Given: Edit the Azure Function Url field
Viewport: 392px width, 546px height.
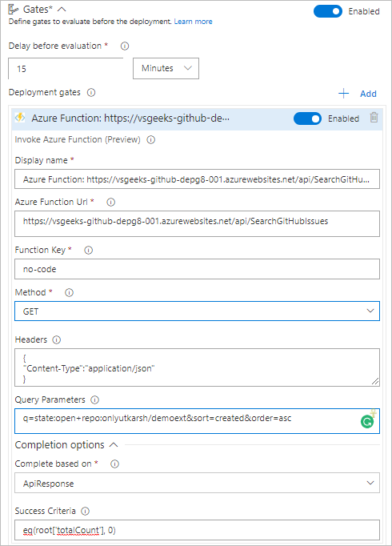Looking at the screenshot, I should coord(198,223).
